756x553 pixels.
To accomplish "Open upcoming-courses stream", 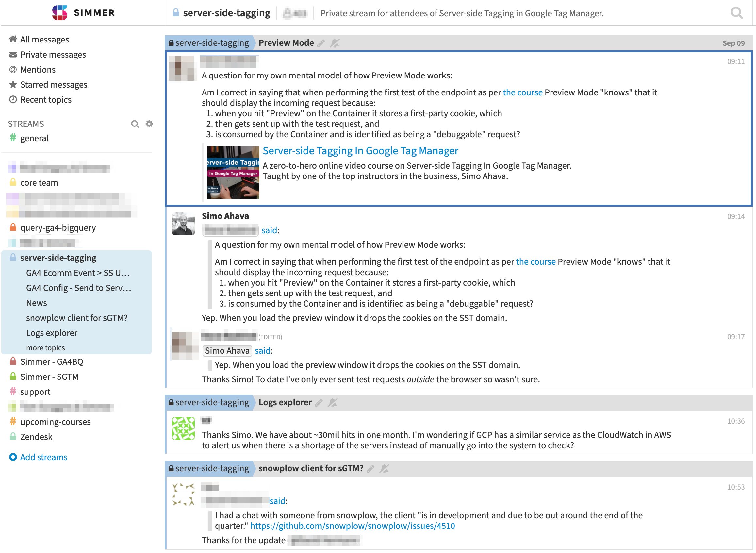I will click(55, 422).
